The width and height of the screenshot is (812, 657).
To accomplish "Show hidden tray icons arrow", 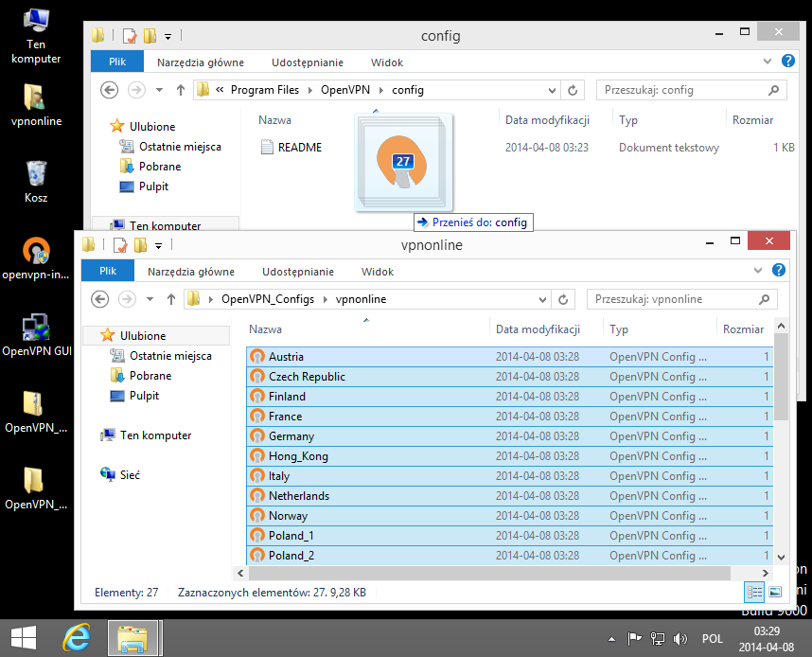I will [x=611, y=639].
